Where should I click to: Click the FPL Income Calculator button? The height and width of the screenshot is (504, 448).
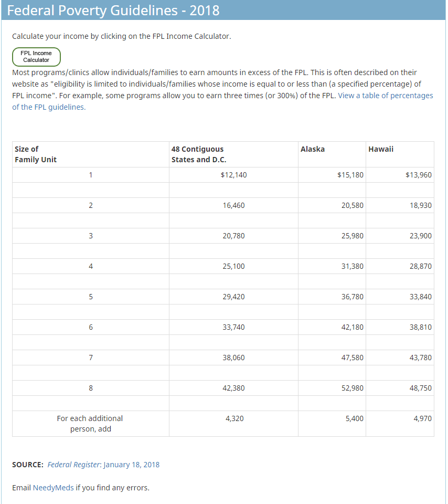[36, 57]
